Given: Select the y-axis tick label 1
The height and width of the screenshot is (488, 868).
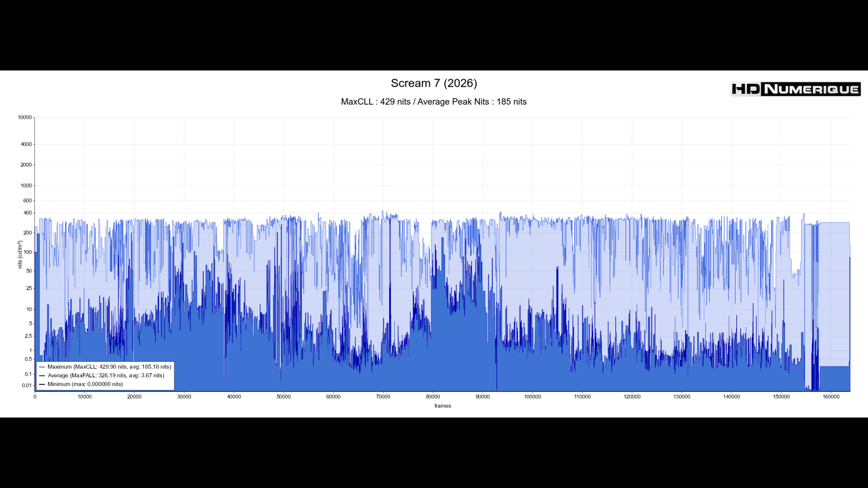Looking at the screenshot, I should [x=31, y=351].
